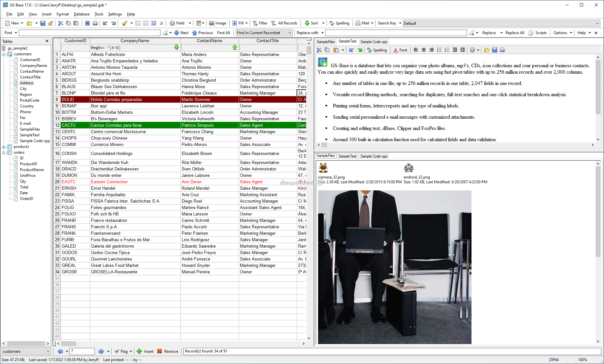The width and height of the screenshot is (604, 364).
Task: Collapse the customers table tree node
Action: tap(4, 54)
